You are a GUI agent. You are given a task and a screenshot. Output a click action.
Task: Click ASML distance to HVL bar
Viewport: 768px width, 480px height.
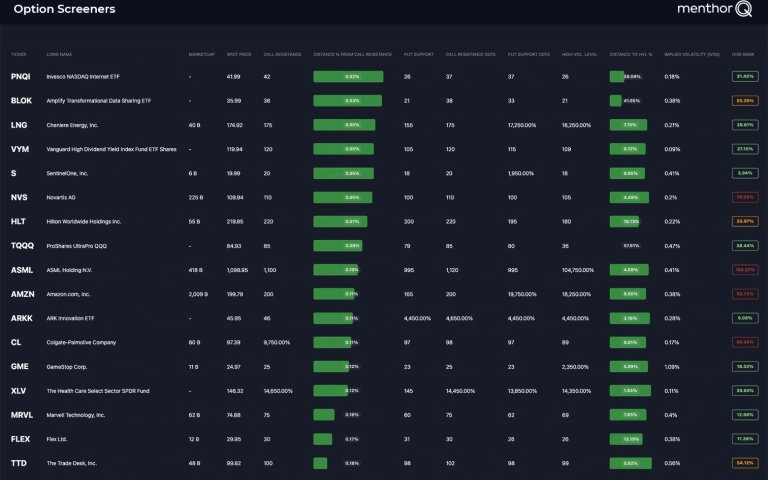(629, 270)
